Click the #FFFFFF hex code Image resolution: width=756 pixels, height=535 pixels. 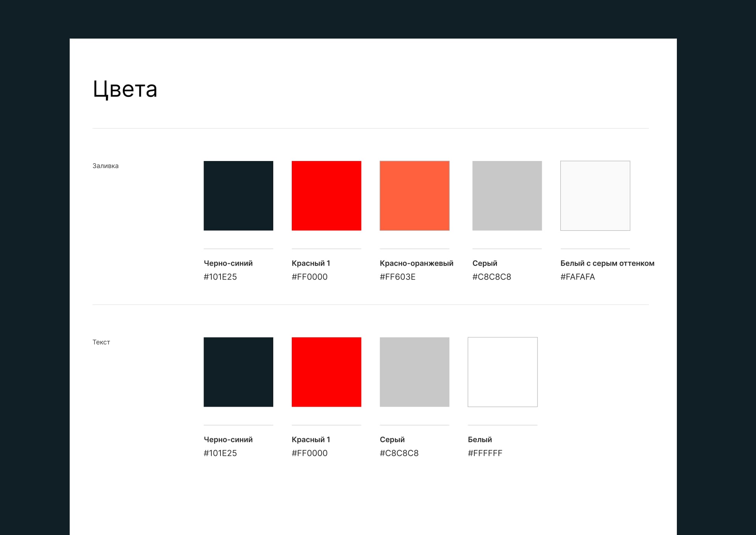[x=485, y=453]
